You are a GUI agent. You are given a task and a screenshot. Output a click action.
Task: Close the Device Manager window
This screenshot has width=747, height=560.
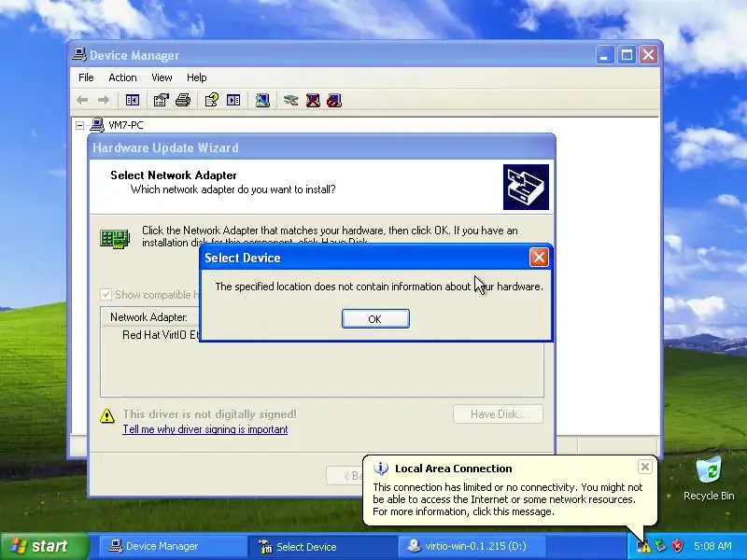(x=648, y=55)
